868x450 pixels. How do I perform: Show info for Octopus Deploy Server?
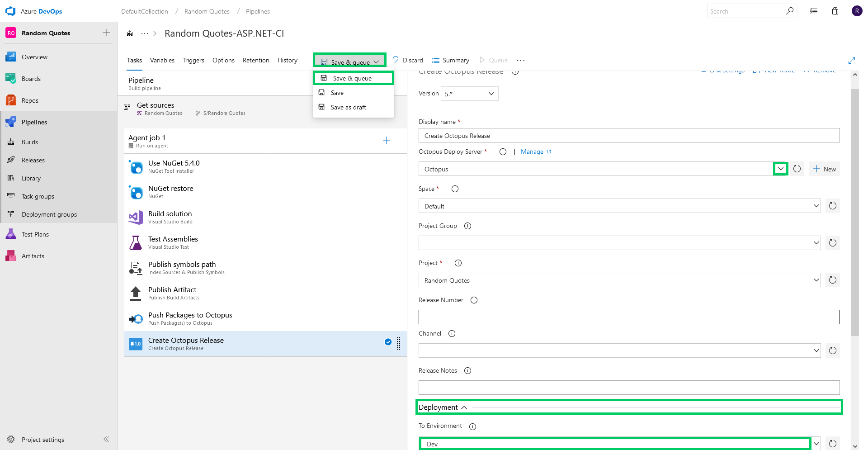coord(503,152)
